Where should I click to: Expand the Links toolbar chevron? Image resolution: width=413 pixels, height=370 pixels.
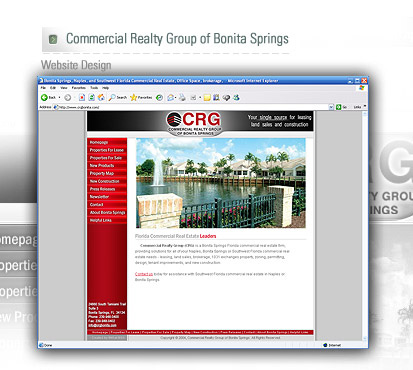pyautogui.click(x=365, y=106)
